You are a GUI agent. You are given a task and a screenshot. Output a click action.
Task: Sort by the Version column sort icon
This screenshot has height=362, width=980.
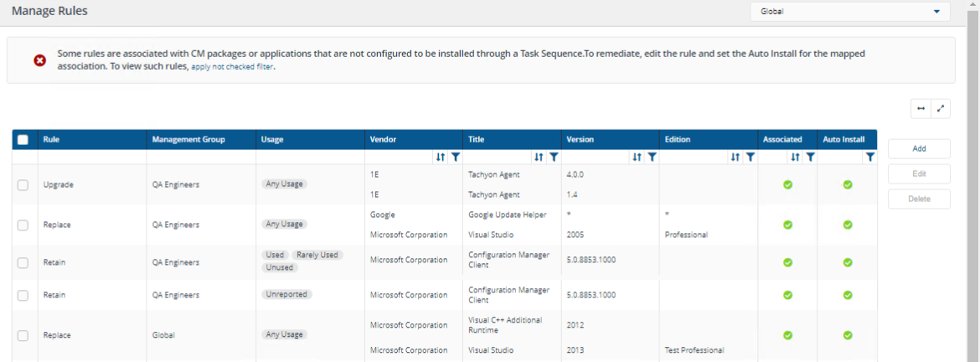pyautogui.click(x=637, y=157)
